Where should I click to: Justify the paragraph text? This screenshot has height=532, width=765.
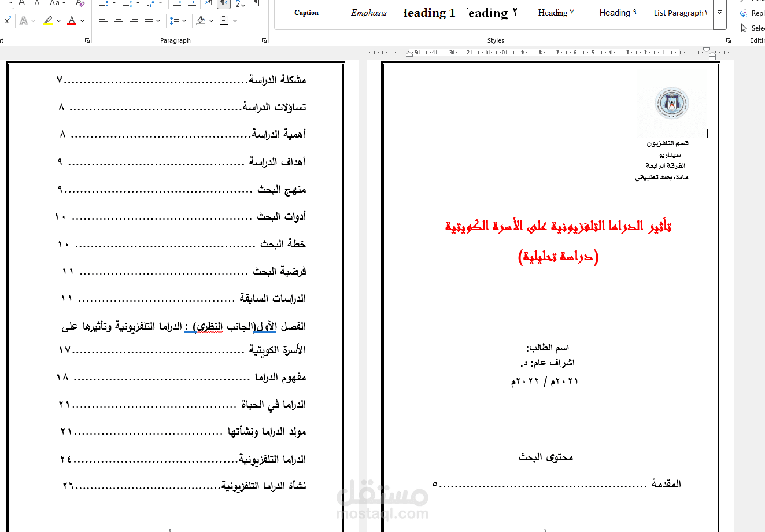(x=149, y=21)
